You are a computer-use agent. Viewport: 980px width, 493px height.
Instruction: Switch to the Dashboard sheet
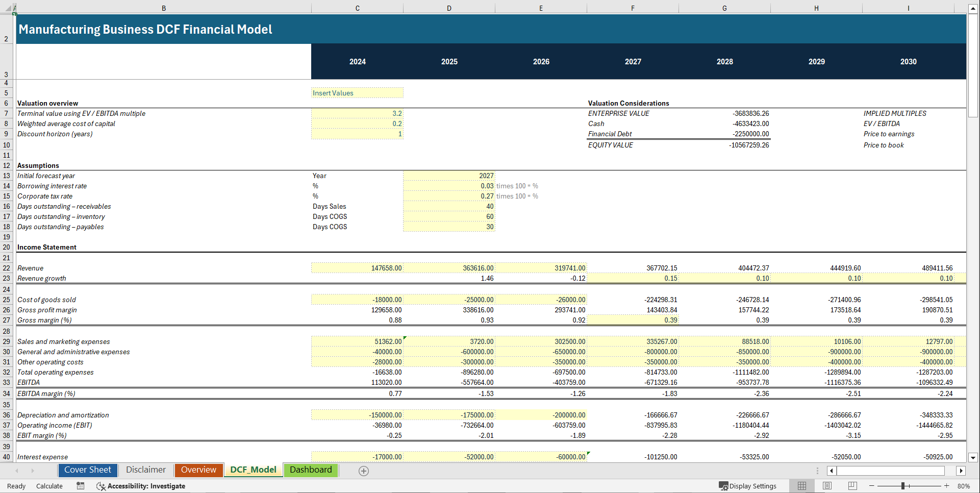[x=311, y=470]
